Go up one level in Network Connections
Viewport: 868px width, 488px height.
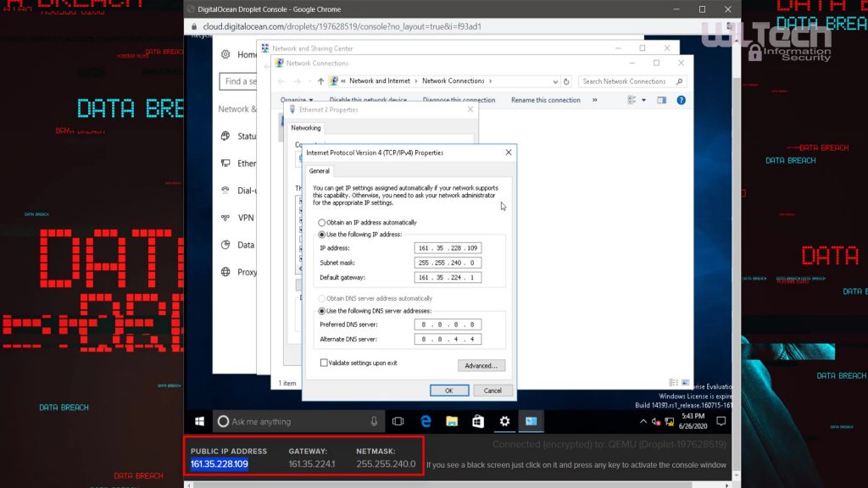pos(320,81)
